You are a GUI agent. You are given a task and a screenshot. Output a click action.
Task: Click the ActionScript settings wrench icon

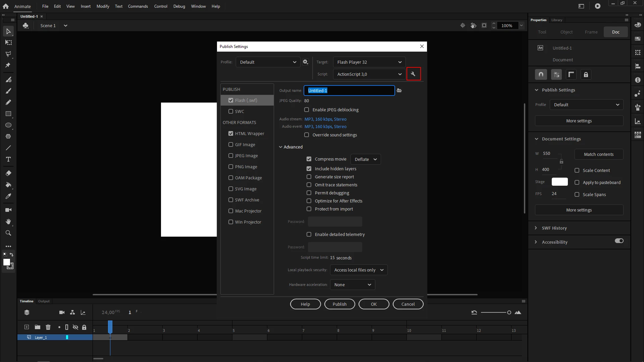(413, 74)
